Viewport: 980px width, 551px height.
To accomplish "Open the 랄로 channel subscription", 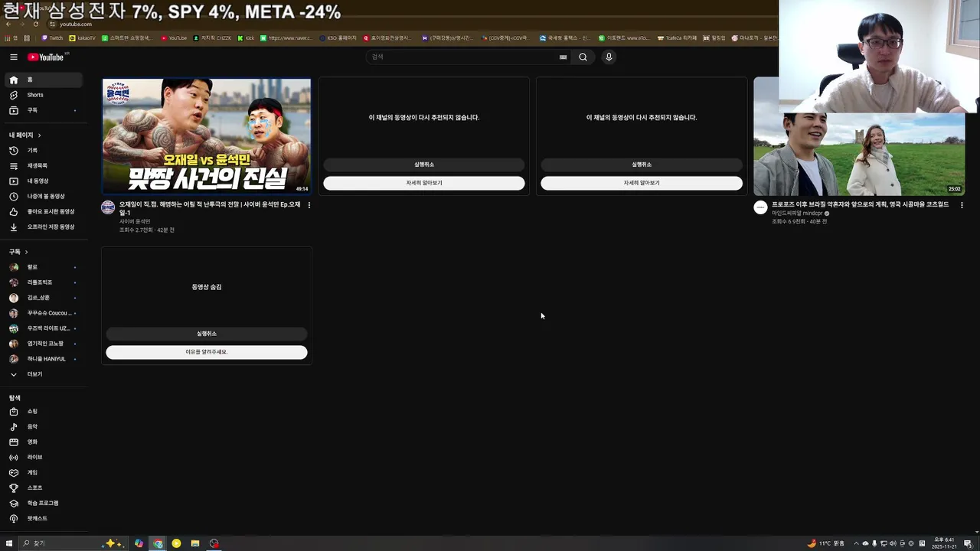I will tap(44, 267).
